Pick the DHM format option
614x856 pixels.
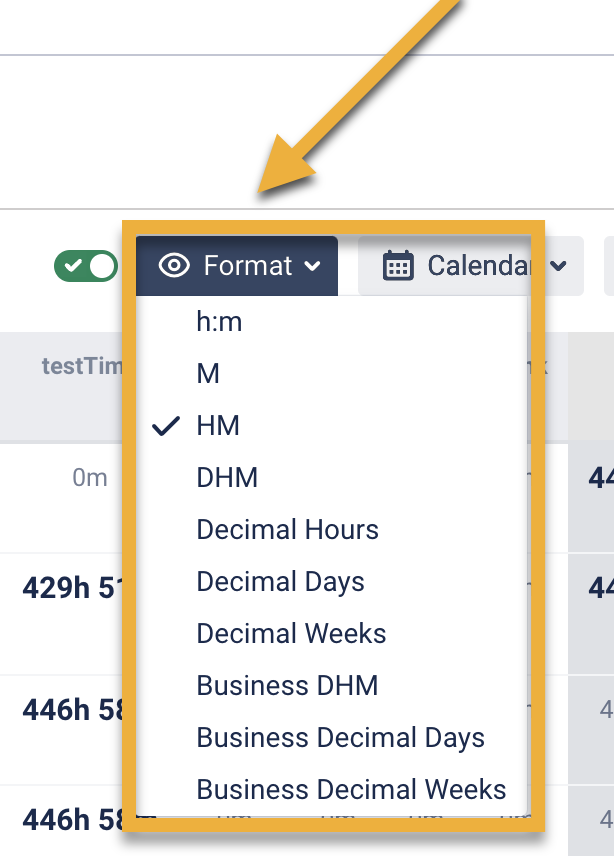coord(227,478)
